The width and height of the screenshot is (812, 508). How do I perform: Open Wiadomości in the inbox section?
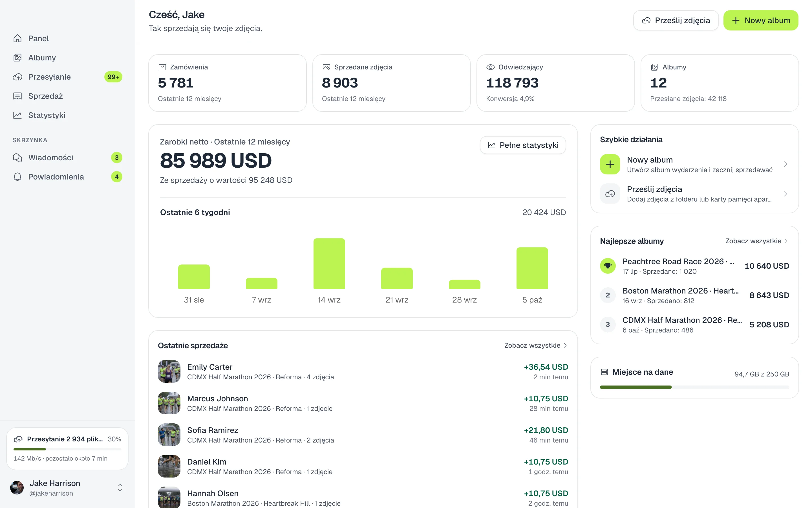pos(67,157)
